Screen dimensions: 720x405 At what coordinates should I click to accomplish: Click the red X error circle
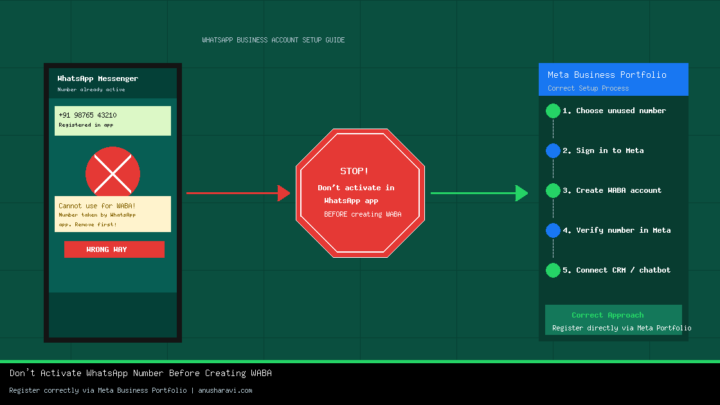point(112,173)
